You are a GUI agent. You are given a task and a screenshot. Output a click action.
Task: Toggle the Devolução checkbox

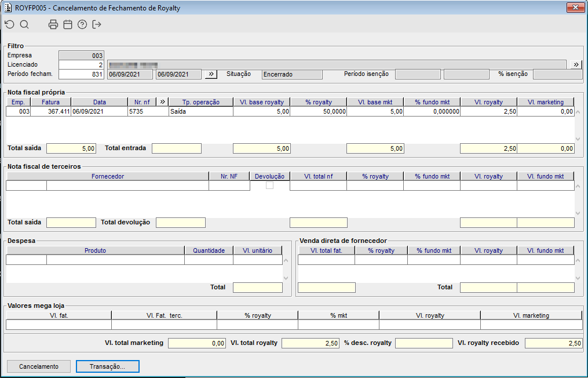click(x=269, y=186)
